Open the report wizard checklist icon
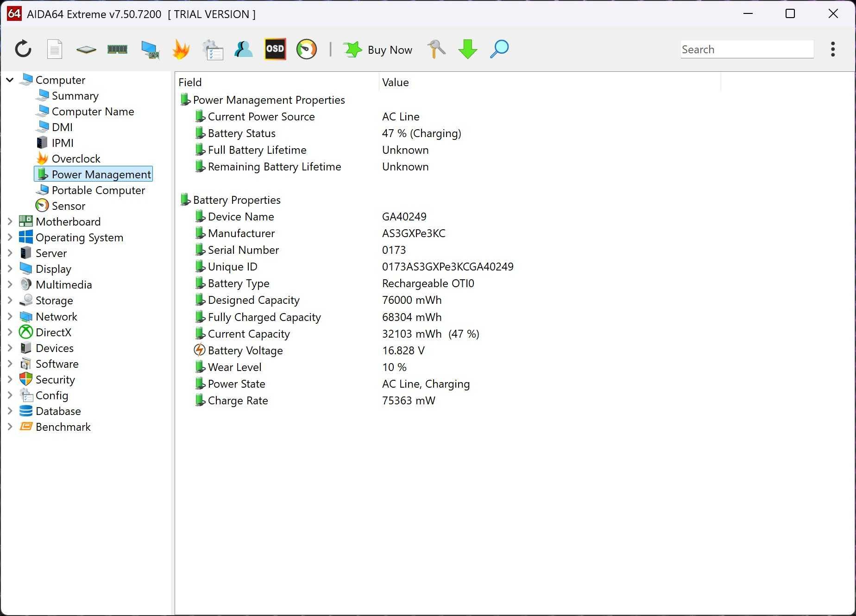Image resolution: width=856 pixels, height=616 pixels. [213, 50]
